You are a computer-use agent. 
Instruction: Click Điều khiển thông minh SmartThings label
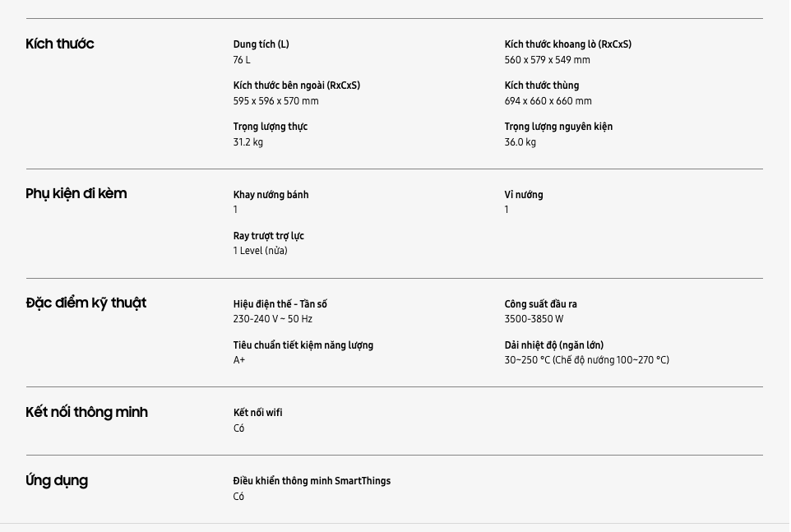coord(312,481)
